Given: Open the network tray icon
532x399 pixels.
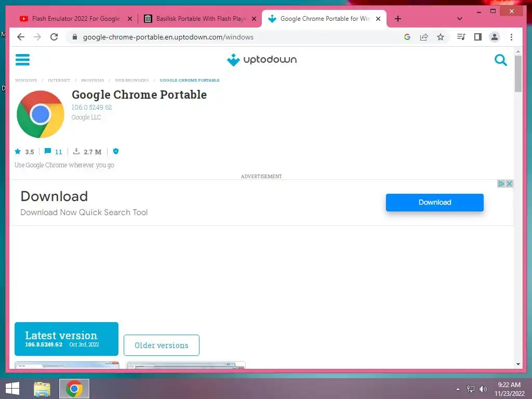Looking at the screenshot, I should tap(470, 389).
